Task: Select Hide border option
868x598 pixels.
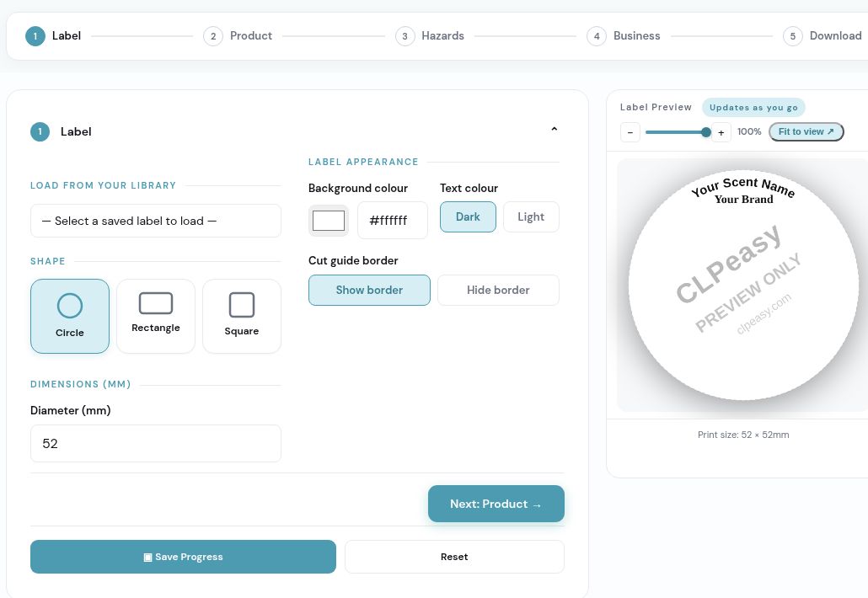Action: point(498,290)
